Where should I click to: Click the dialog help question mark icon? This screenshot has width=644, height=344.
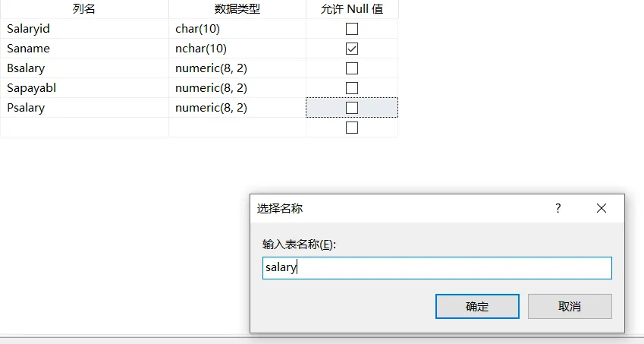(x=558, y=208)
